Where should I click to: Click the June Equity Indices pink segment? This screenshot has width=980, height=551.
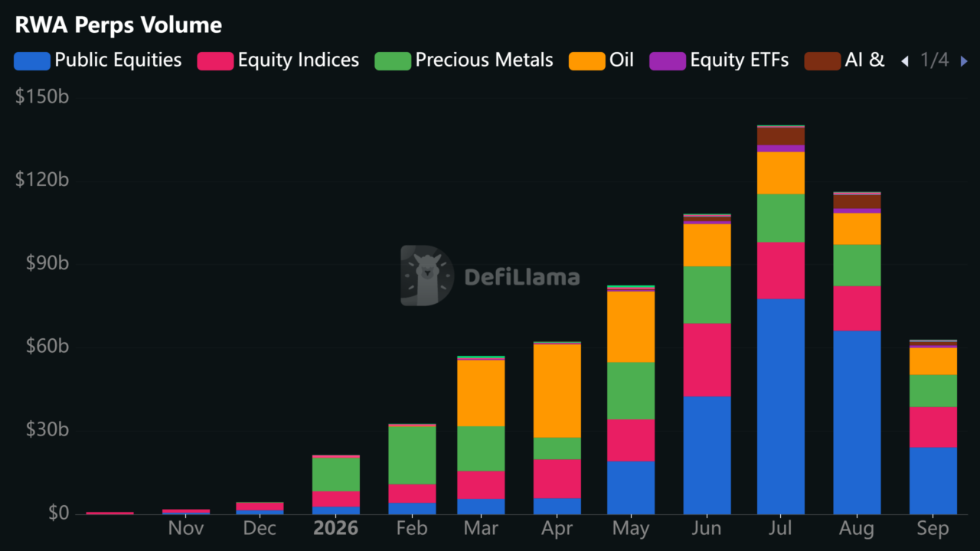707,360
